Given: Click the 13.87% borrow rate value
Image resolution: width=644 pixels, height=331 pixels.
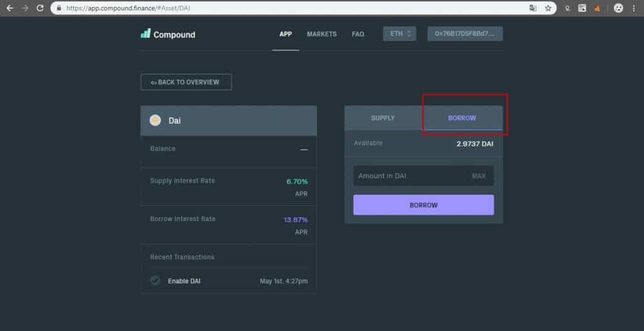Looking at the screenshot, I should [x=296, y=220].
